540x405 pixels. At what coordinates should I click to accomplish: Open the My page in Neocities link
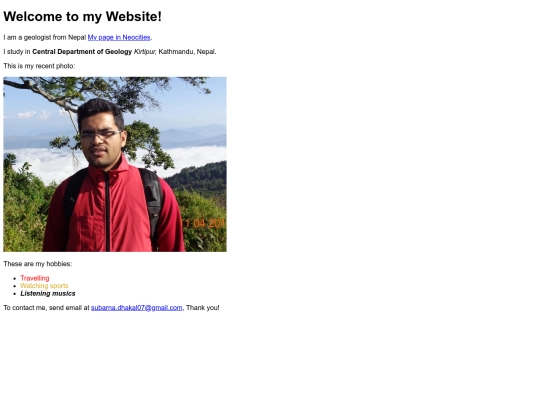pos(119,37)
